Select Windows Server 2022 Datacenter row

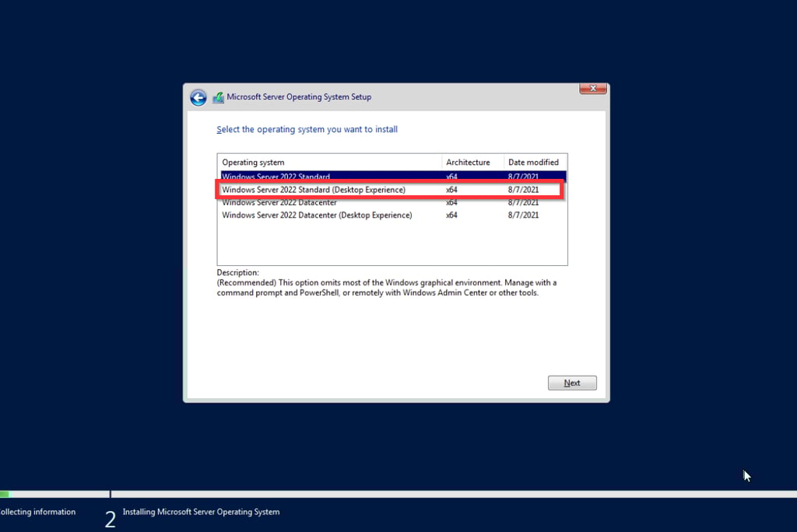393,202
